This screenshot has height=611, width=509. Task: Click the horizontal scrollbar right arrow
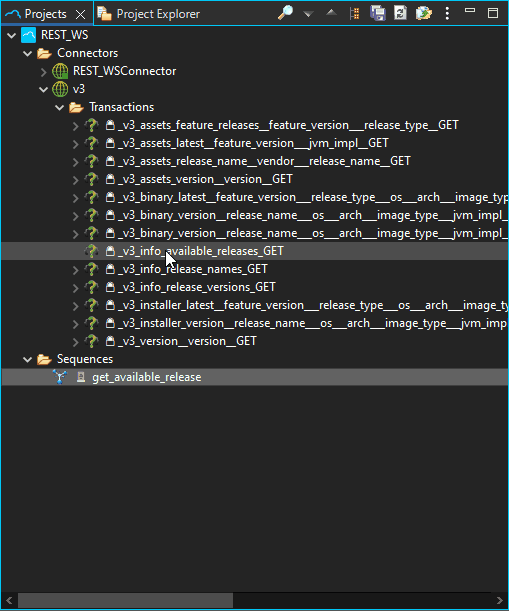pyautogui.click(x=500, y=600)
